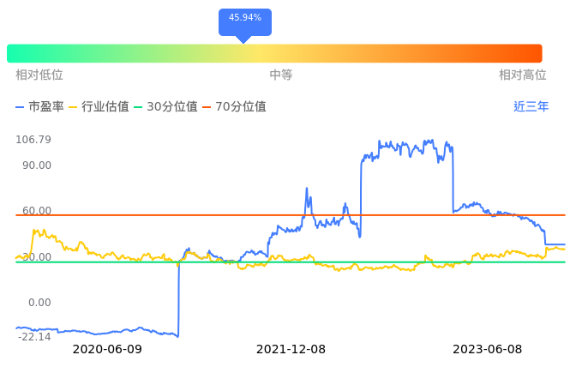Select the 相对高位 label

[523, 75]
